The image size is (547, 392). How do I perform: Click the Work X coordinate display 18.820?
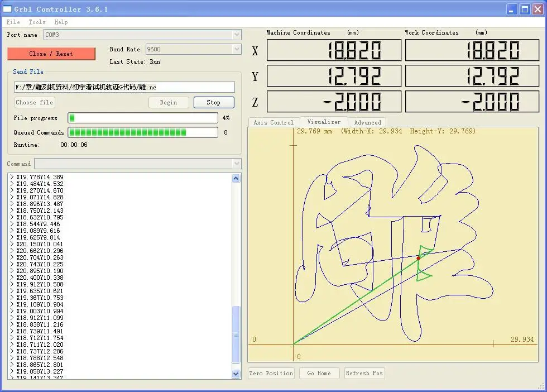pos(472,50)
